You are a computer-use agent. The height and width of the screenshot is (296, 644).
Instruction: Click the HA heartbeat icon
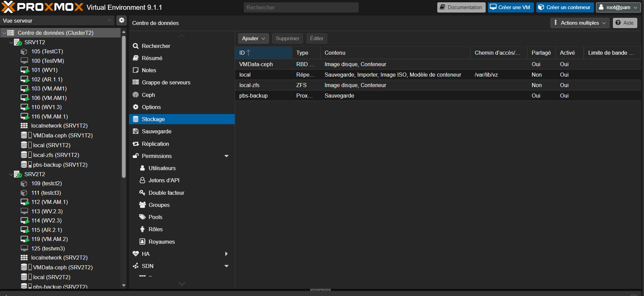(x=136, y=254)
